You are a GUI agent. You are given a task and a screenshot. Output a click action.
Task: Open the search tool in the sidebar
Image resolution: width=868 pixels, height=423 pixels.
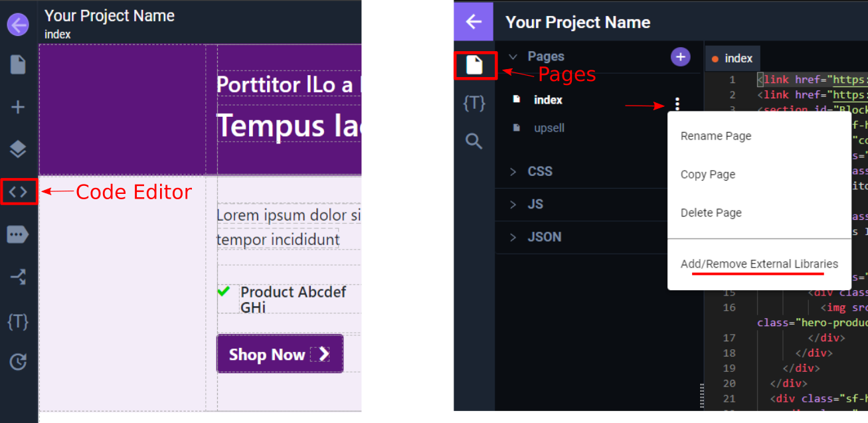click(474, 141)
